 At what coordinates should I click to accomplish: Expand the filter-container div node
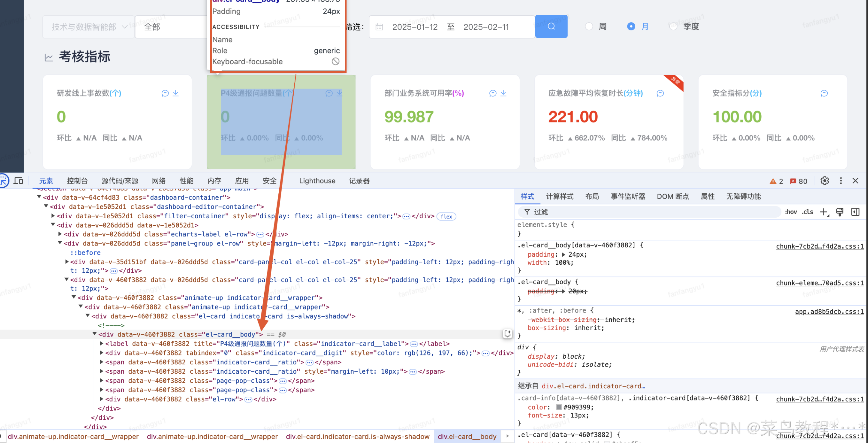(x=53, y=216)
